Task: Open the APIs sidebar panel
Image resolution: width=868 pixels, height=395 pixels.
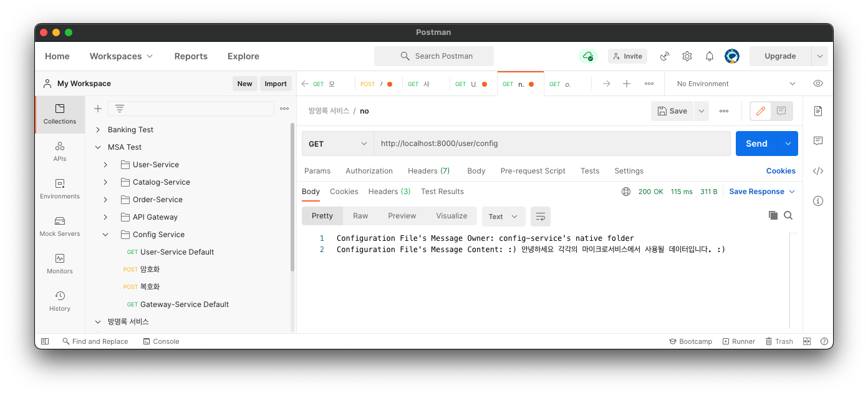Action: click(x=60, y=152)
